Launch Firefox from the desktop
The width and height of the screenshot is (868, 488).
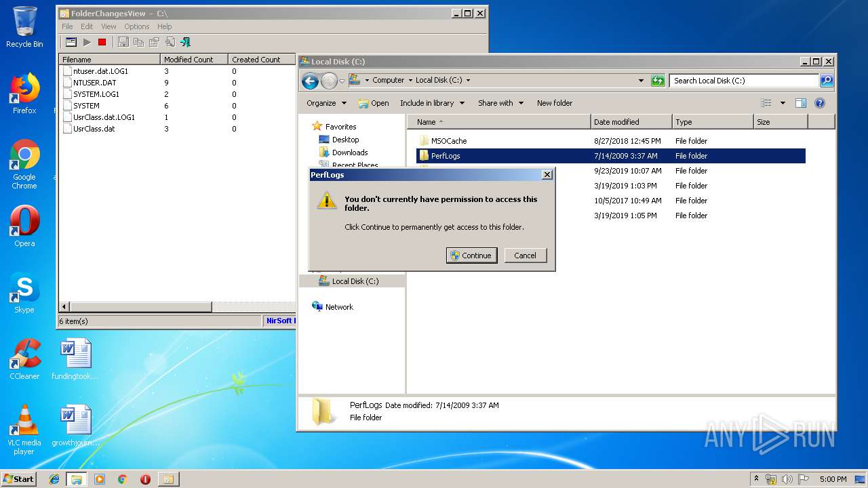click(x=24, y=94)
